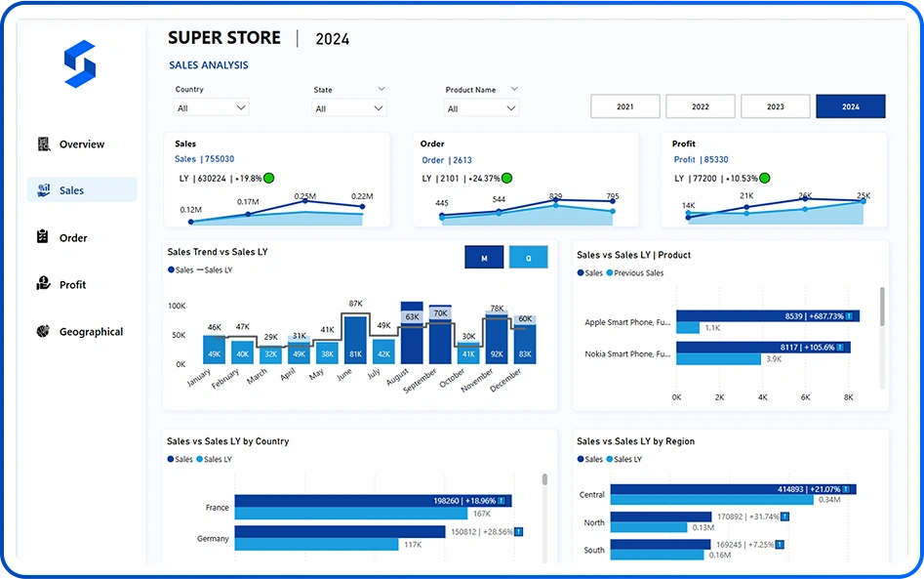Screen dimensions: 924x579
Task: Click the Geographical globe icon in sidebar
Action: (x=43, y=331)
